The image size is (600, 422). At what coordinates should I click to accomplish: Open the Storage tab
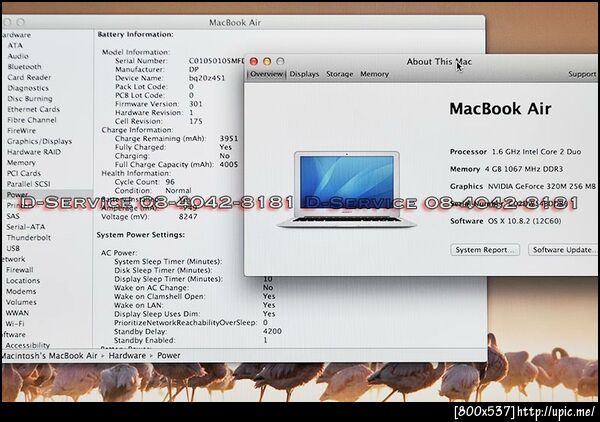[339, 74]
